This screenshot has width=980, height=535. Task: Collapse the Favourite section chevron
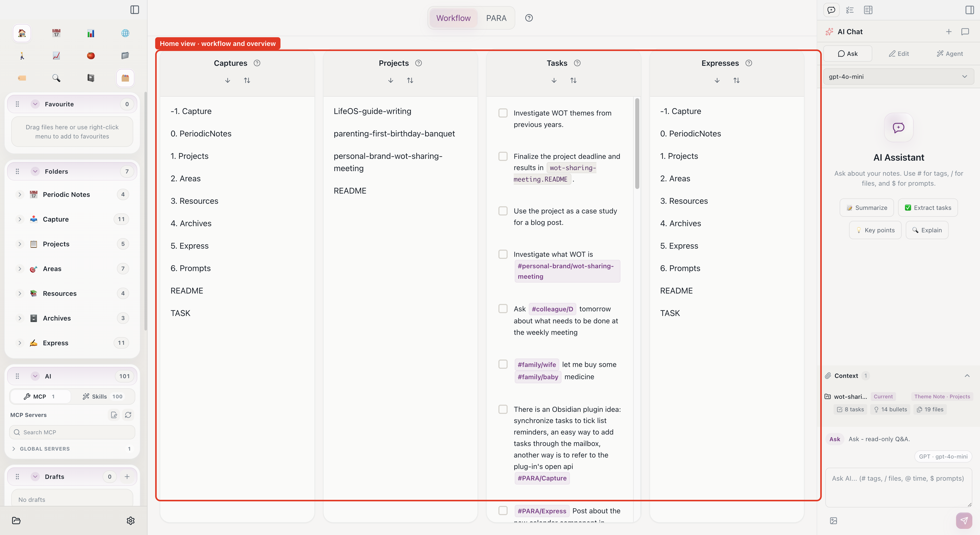35,104
